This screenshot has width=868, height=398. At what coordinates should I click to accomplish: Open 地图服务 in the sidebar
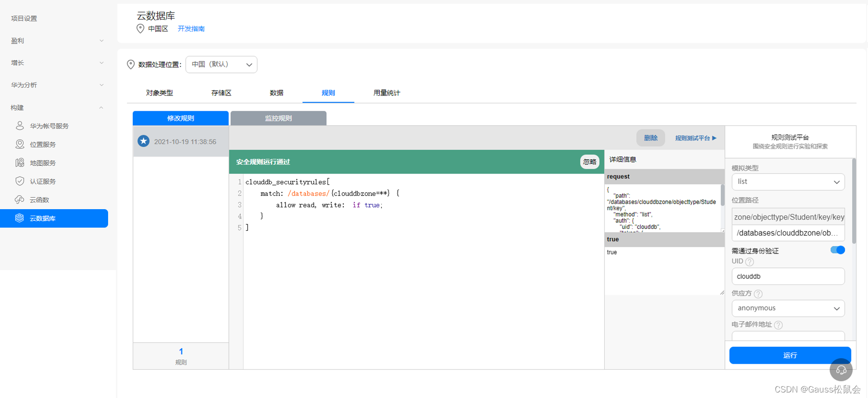[43, 163]
